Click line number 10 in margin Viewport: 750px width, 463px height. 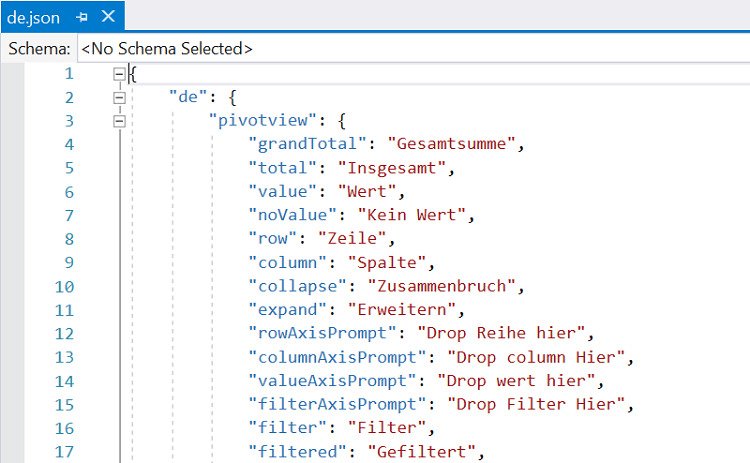pos(65,287)
